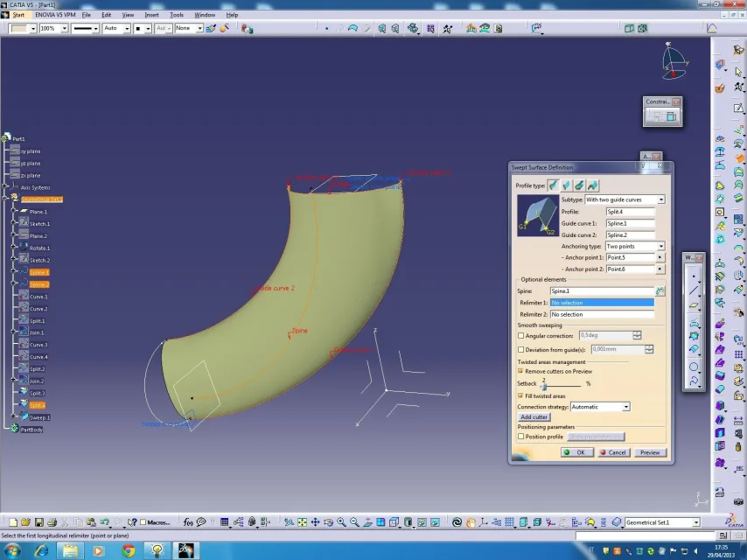Click the Plane tool in the Wireframe toolbar
Screen dimensions: 747x560
(x=694, y=305)
